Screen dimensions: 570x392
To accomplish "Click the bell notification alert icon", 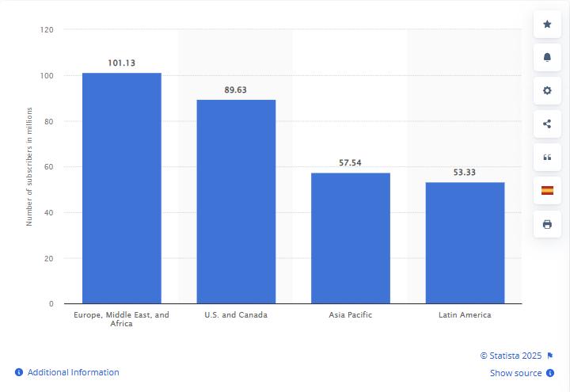I will point(547,57).
